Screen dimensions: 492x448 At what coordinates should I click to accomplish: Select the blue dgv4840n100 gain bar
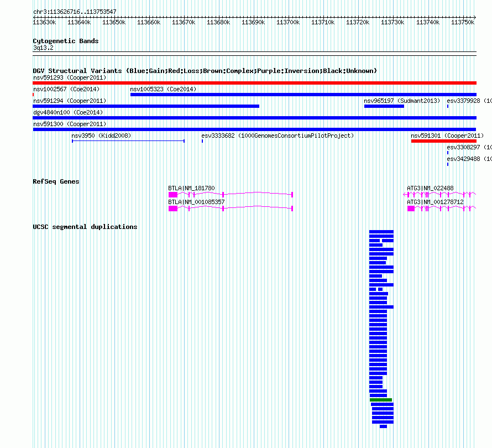[x=254, y=118]
